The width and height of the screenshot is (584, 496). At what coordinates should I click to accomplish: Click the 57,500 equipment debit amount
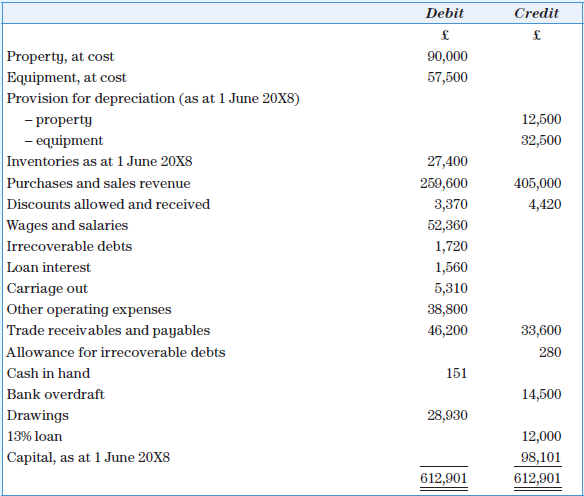tap(447, 77)
